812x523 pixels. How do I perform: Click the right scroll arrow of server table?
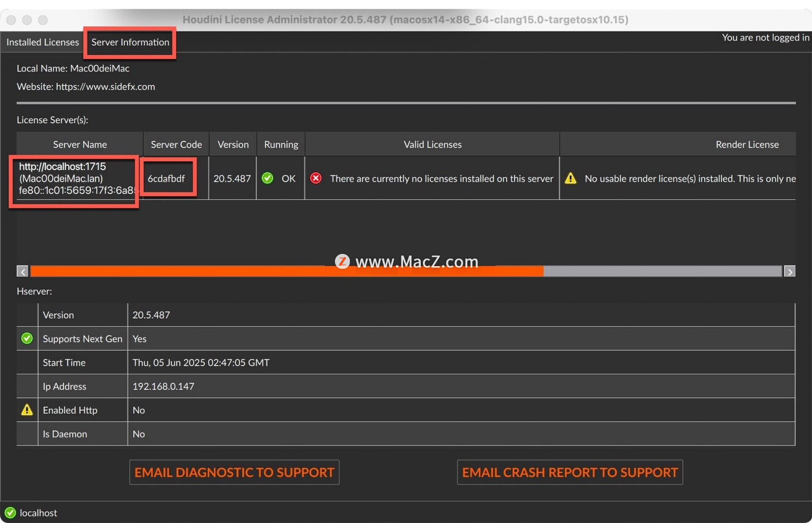[x=789, y=271]
